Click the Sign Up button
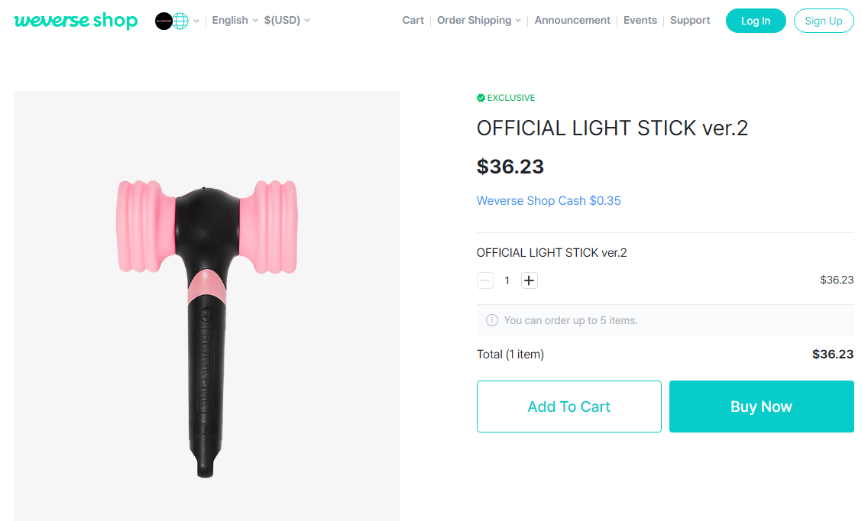This screenshot has width=862, height=521. tap(823, 21)
